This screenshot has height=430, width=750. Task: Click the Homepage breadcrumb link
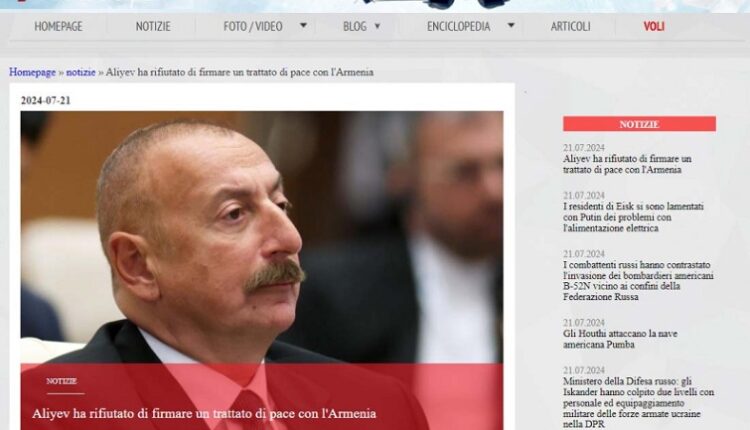[x=32, y=73]
